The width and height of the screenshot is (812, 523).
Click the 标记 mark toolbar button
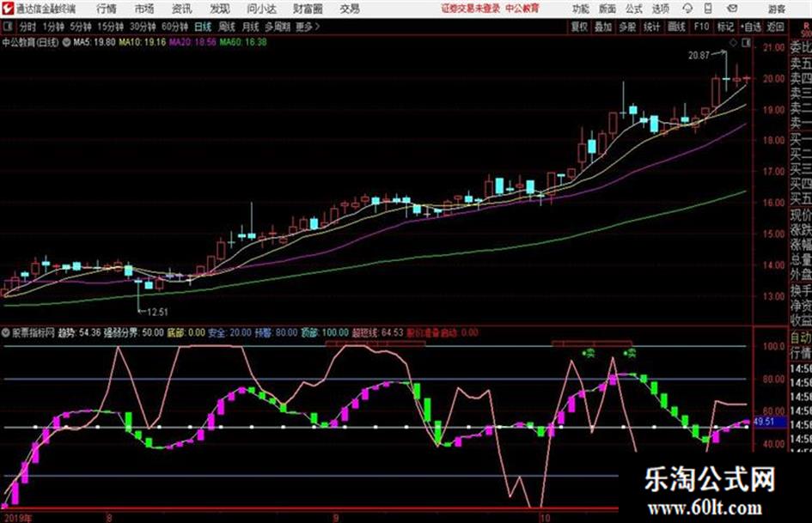(x=725, y=27)
